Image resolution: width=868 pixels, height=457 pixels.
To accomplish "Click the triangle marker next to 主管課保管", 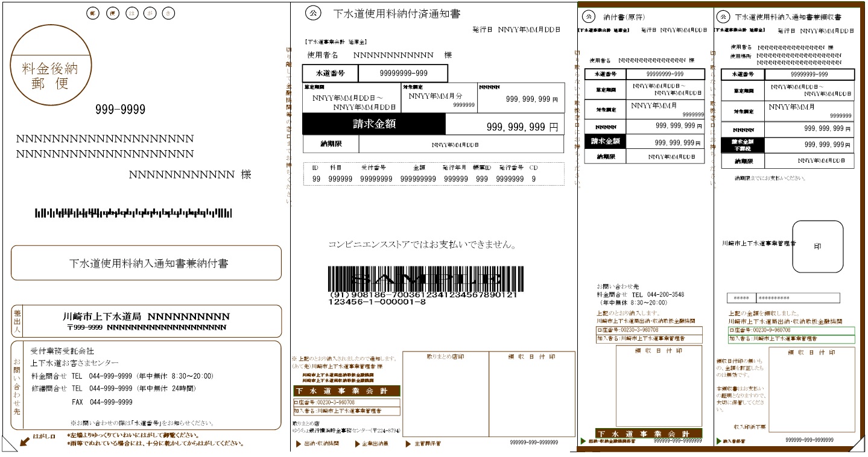I will [410, 443].
